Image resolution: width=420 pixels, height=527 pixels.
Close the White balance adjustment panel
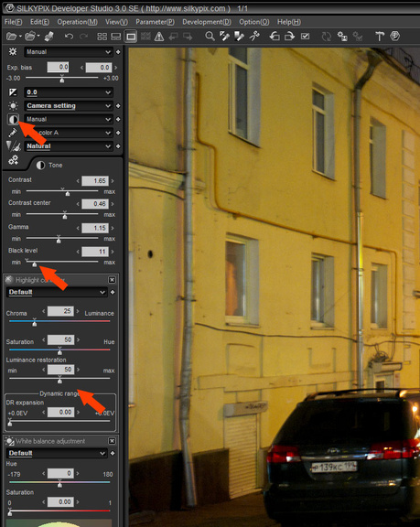112,441
